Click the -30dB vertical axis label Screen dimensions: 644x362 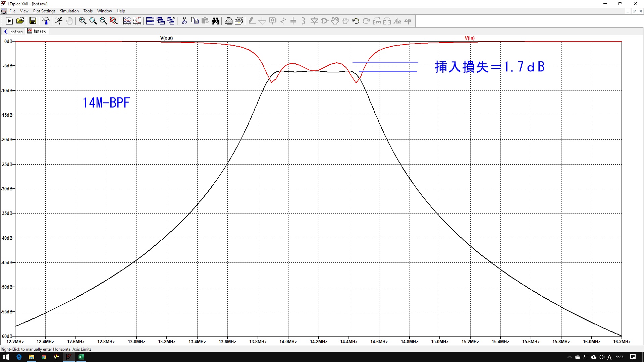7,189
